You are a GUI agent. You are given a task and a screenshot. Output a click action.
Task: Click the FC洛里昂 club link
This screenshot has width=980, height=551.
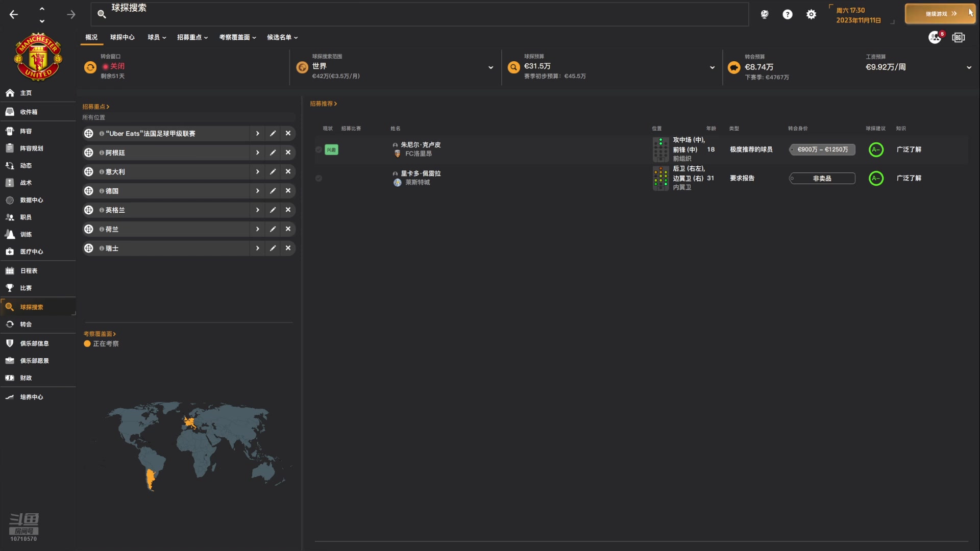419,154
